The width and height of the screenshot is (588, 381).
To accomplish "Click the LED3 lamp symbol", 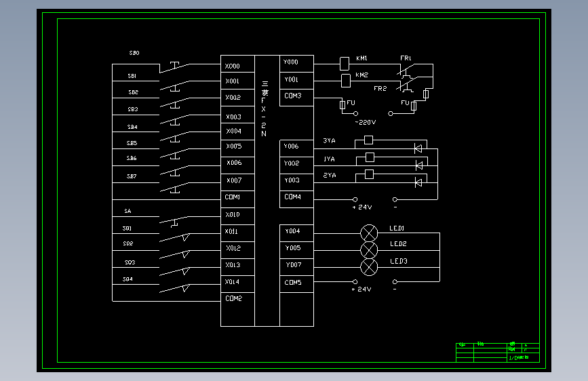I will [x=369, y=267].
